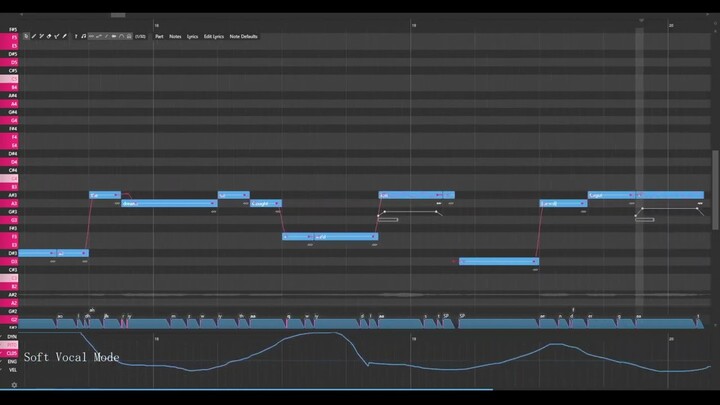
Task: Play the C5 piano key
Action: [x=9, y=79]
